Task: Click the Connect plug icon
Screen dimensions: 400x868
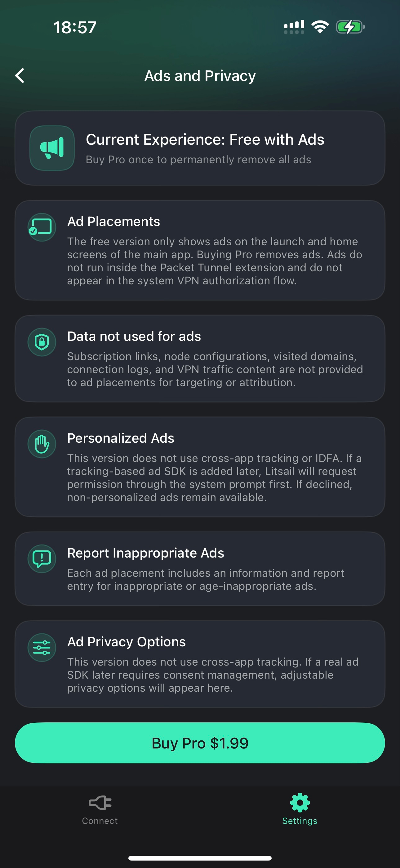Action: click(x=100, y=802)
